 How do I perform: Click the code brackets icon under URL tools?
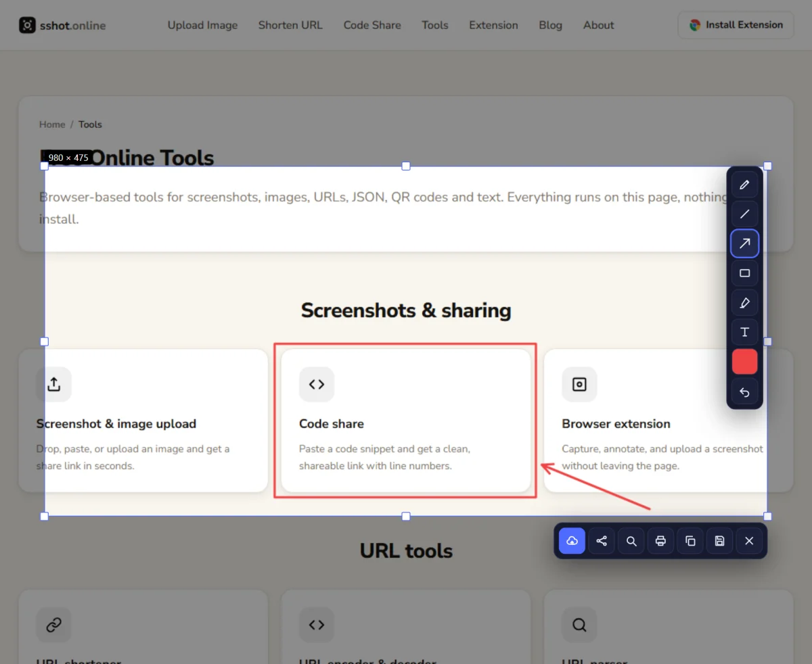pos(317,625)
